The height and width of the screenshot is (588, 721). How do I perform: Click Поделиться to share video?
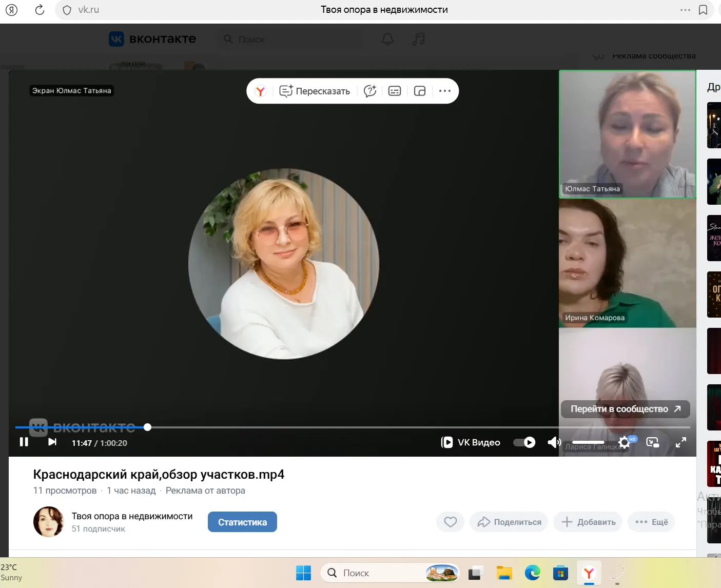509,522
